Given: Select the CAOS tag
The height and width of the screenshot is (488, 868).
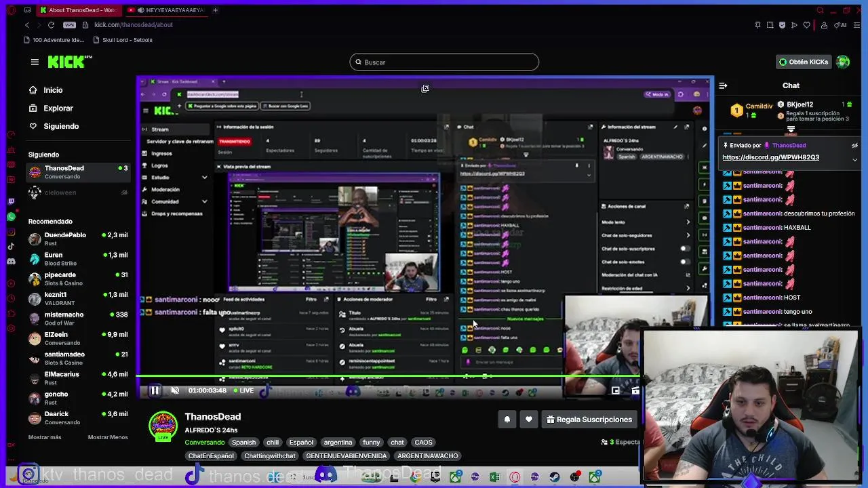Looking at the screenshot, I should [423, 443].
